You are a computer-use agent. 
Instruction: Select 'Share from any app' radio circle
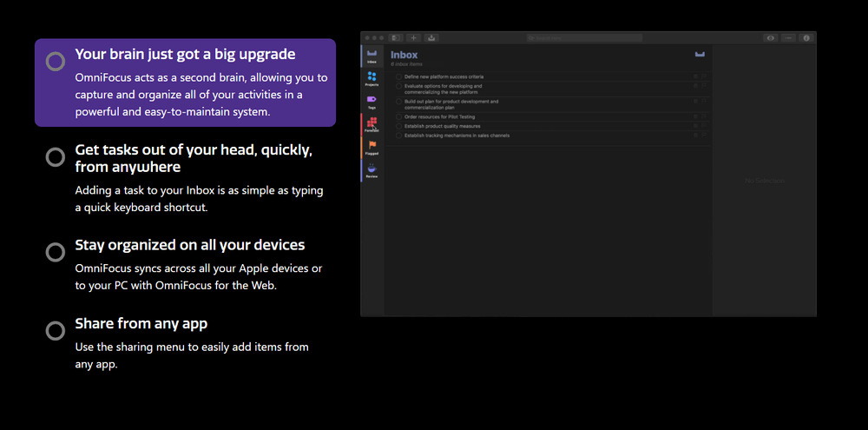(56, 331)
